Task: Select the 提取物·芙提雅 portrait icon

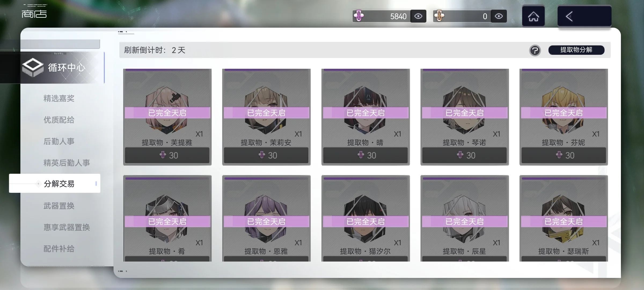Action: [167, 110]
